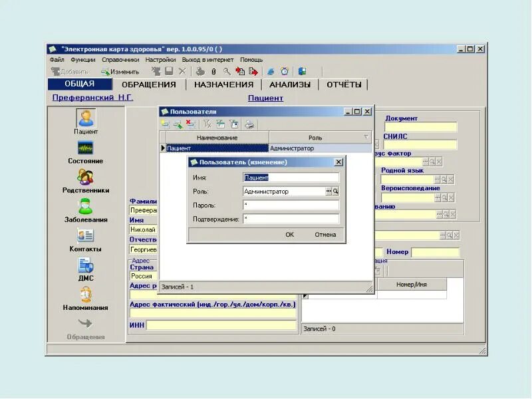Click the Роль lookup magnifier button

pos(335,192)
